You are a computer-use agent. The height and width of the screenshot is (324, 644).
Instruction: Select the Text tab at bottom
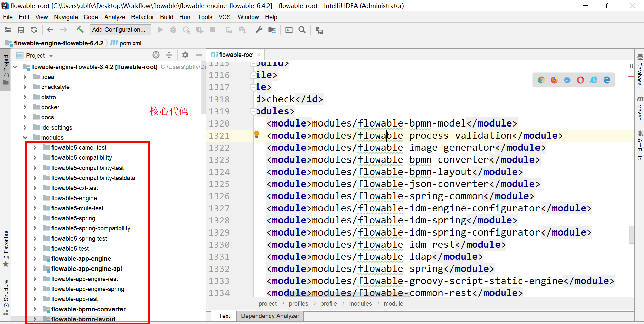coord(224,316)
